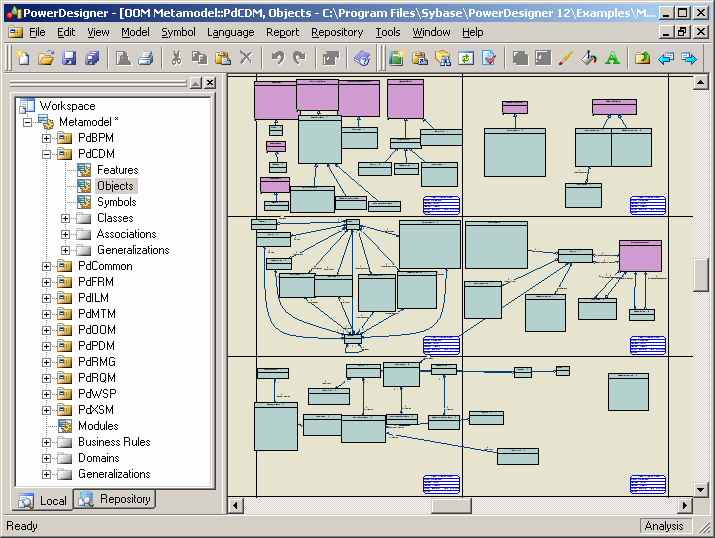Click the Check Model icon
715x538 pixels.
click(489, 58)
